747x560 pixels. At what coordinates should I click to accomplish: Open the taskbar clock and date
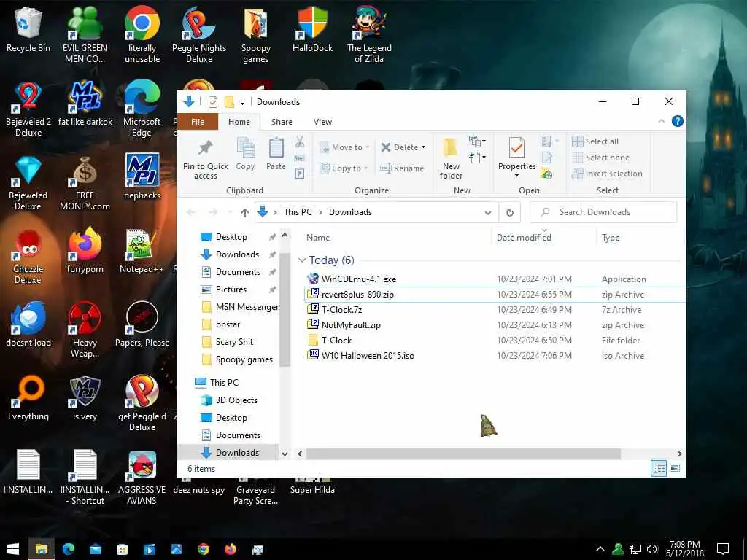pyautogui.click(x=684, y=549)
